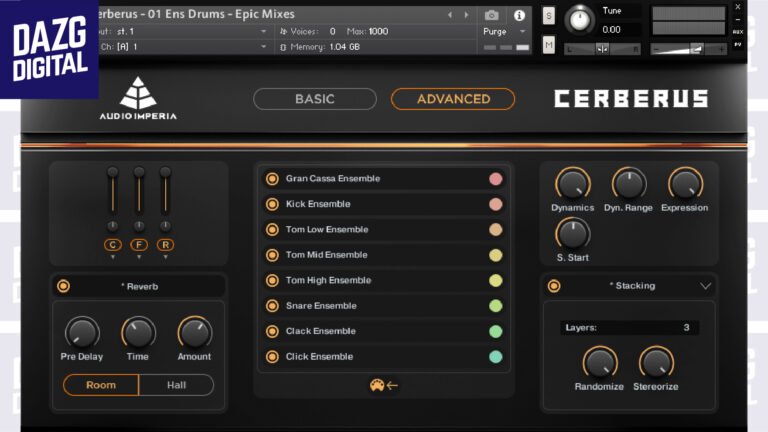Toggle Kick Ensemble power button
The width and height of the screenshot is (768, 432).
(272, 204)
